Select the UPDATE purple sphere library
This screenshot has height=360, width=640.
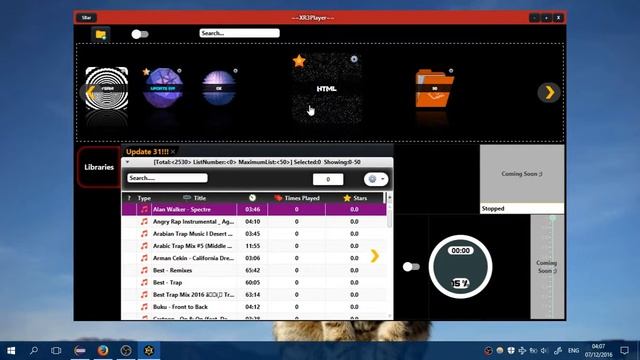pyautogui.click(x=163, y=88)
